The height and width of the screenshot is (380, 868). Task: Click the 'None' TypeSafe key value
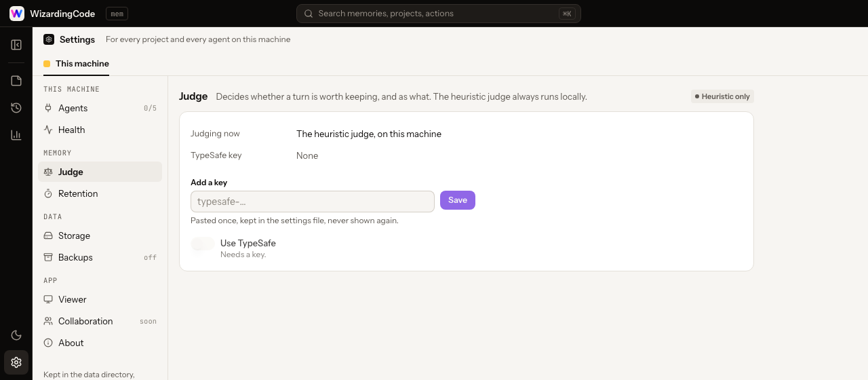click(307, 155)
